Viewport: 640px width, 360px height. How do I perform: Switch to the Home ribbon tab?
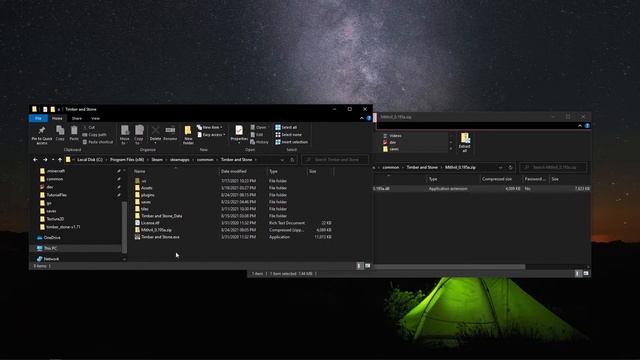[57, 118]
